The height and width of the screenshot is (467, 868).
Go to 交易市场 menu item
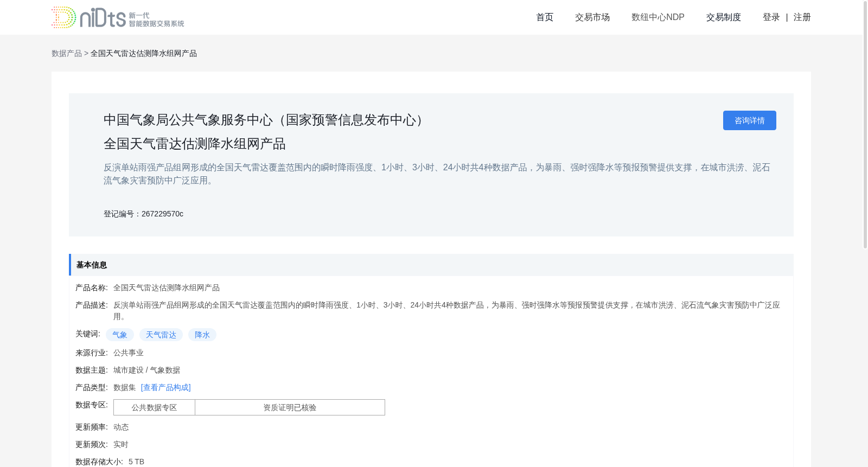pyautogui.click(x=592, y=17)
